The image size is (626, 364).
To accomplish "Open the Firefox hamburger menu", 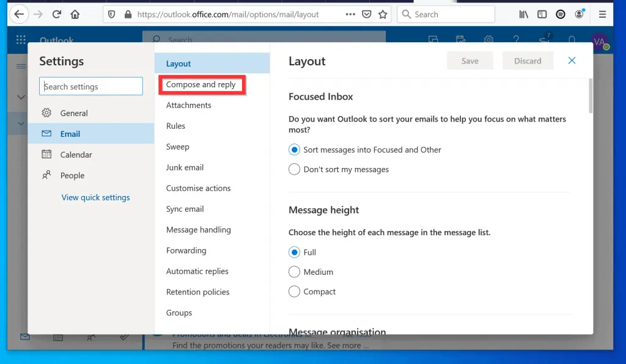I will 603,13.
